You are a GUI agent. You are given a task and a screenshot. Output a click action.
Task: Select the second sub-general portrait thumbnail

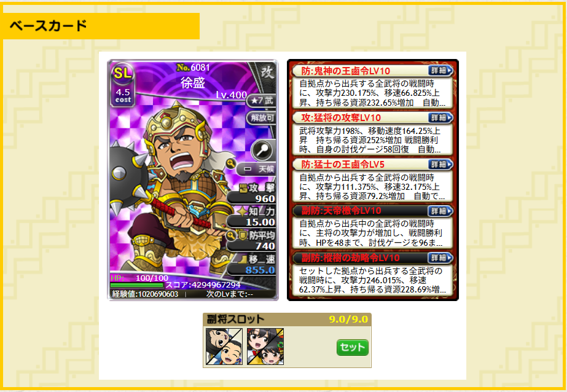[x=265, y=347]
